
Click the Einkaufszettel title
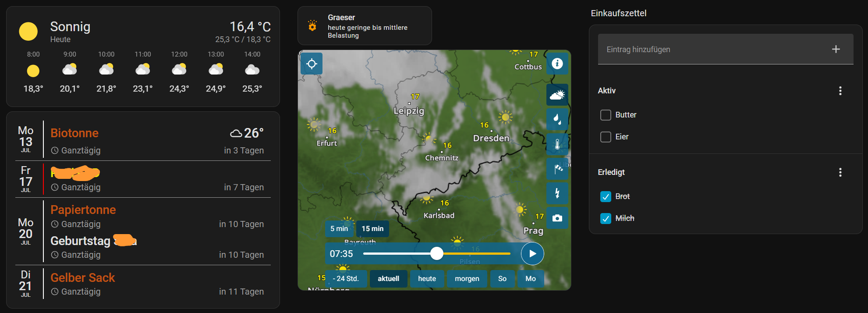[x=618, y=13]
